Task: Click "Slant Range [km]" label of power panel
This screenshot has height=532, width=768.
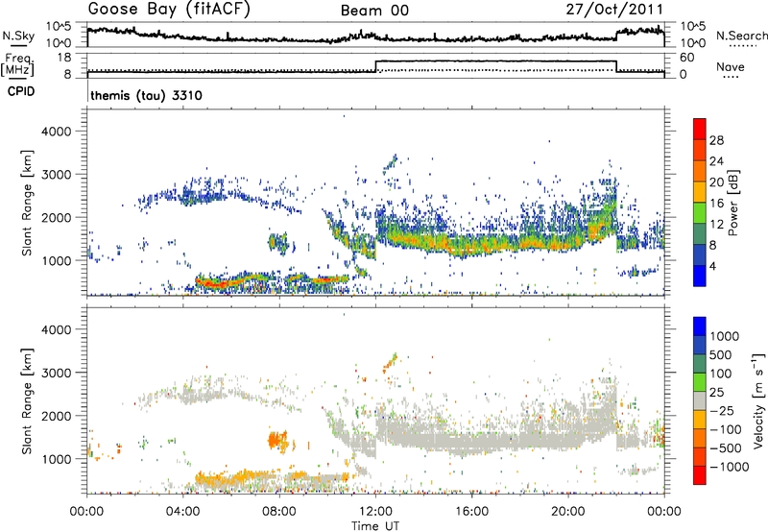Action: [x=27, y=203]
